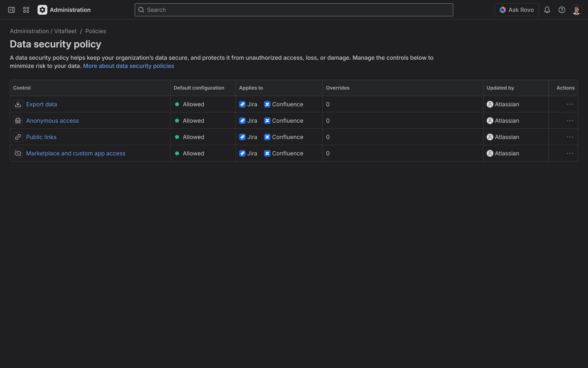Collapse the sidebar panel icon

[11, 10]
